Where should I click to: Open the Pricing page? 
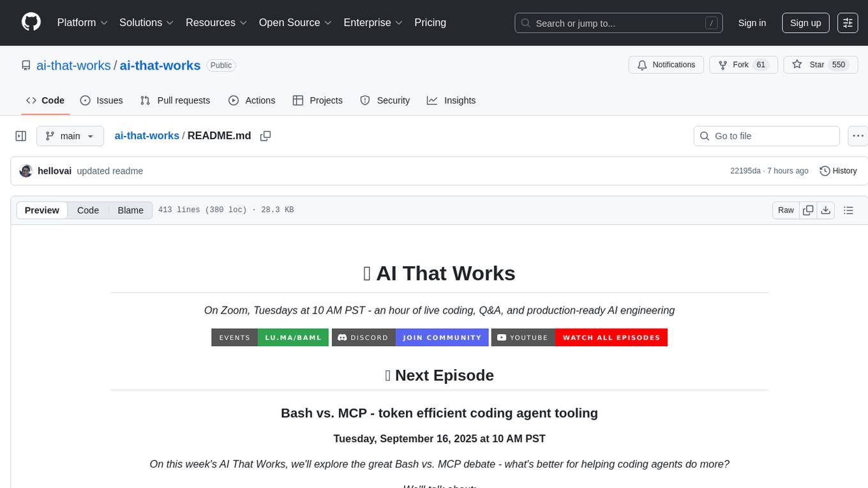pyautogui.click(x=430, y=22)
